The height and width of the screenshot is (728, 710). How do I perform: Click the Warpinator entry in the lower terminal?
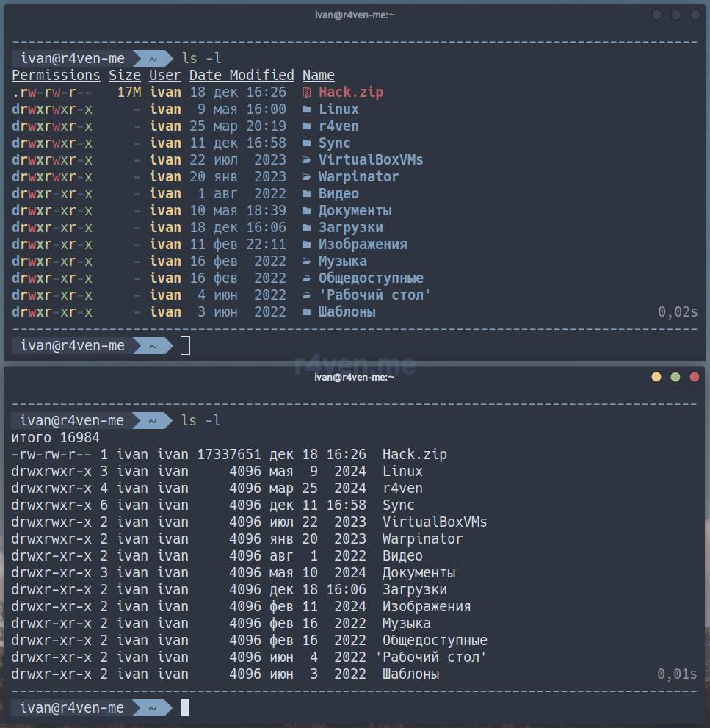[422, 539]
